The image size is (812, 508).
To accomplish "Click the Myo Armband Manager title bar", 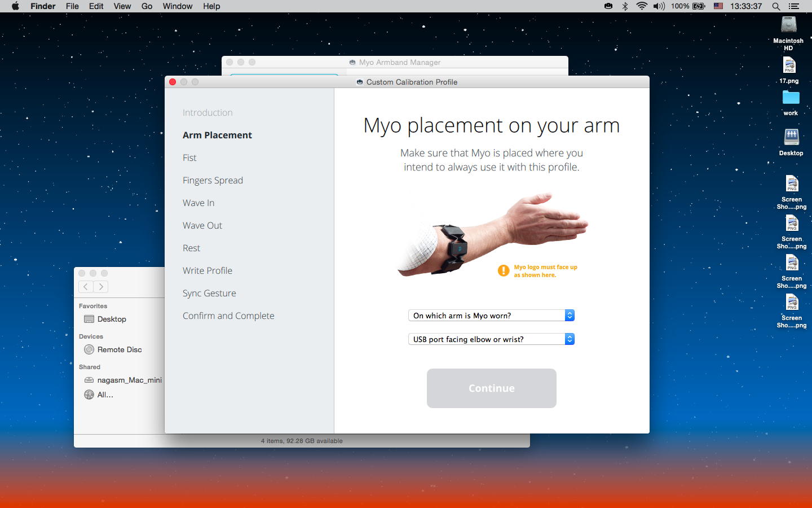I will [x=395, y=62].
